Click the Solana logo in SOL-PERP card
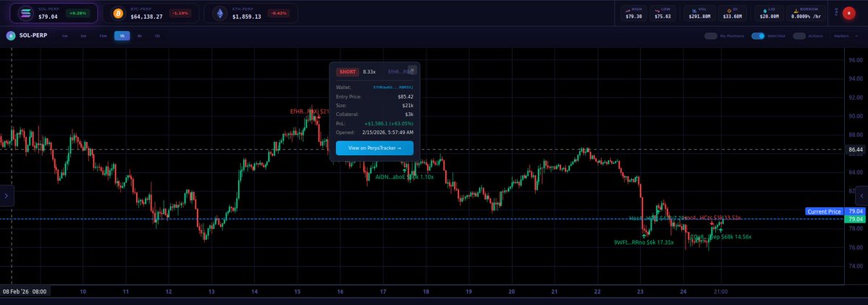 coord(25,13)
